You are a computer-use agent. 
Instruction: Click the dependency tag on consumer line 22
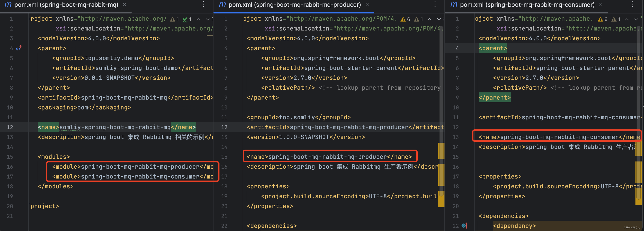click(x=514, y=226)
